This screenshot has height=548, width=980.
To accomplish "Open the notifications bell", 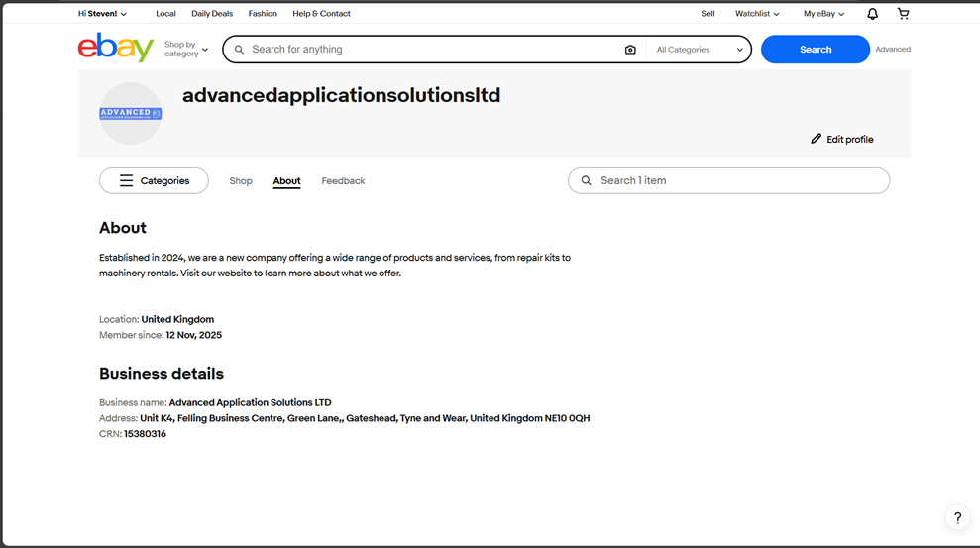I will (x=872, y=14).
